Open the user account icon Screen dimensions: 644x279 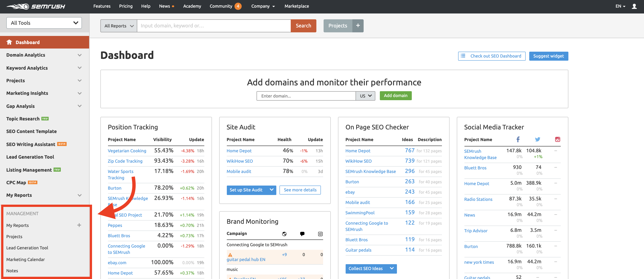(634, 6)
